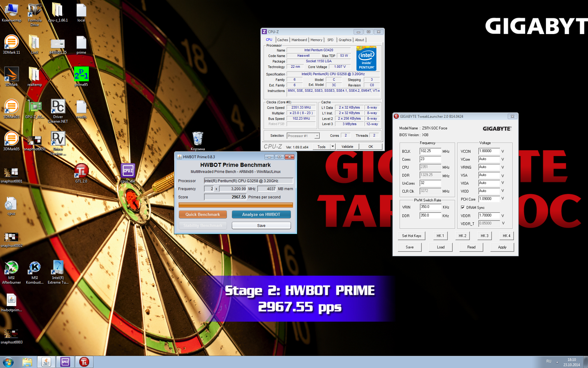Open the Driver Version desktop shortcut
This screenshot has height=368, width=588.
(x=58, y=144)
